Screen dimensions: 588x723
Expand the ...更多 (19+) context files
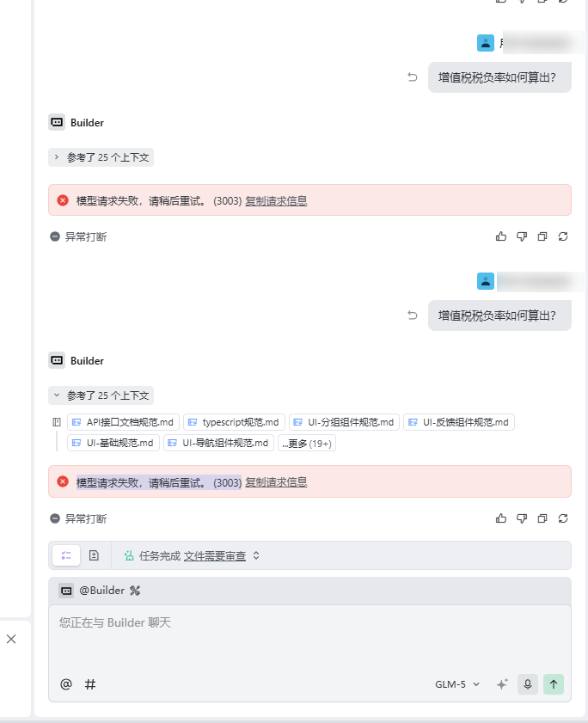coord(306,444)
